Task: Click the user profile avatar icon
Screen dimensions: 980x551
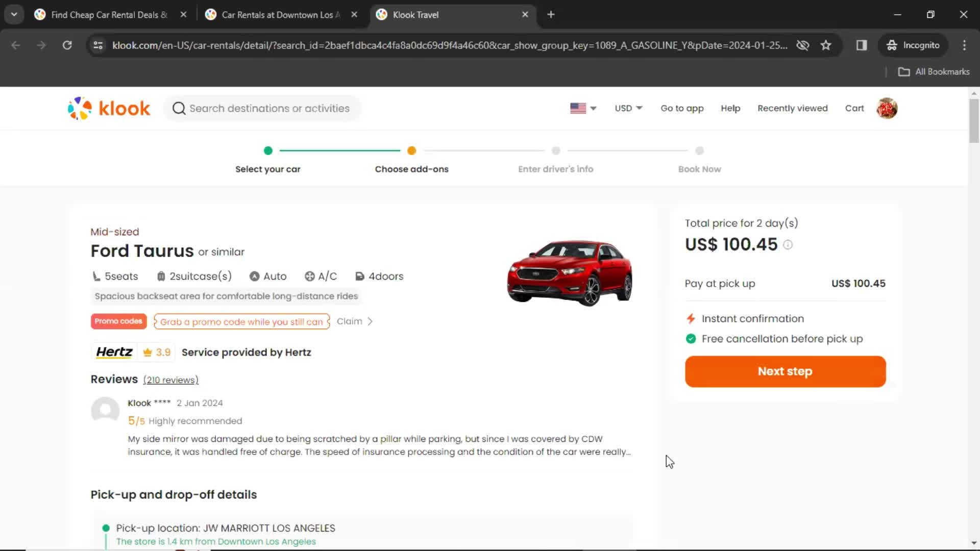Action: point(887,108)
